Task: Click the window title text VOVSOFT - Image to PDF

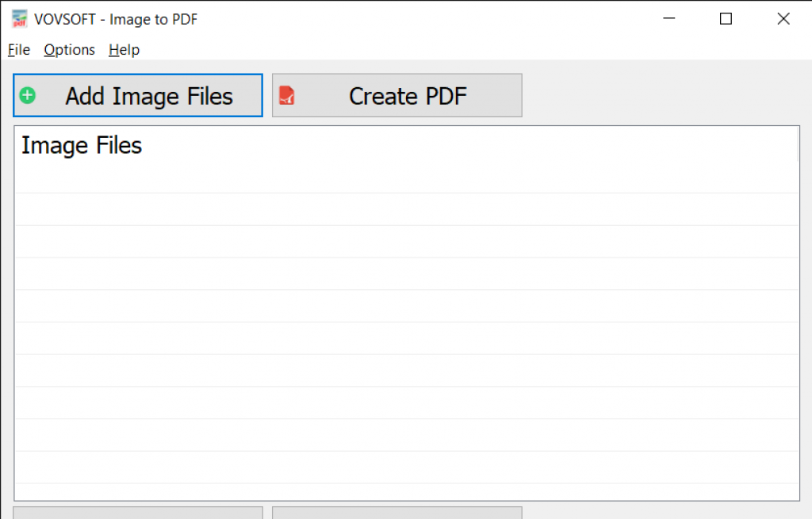Action: 116,19
